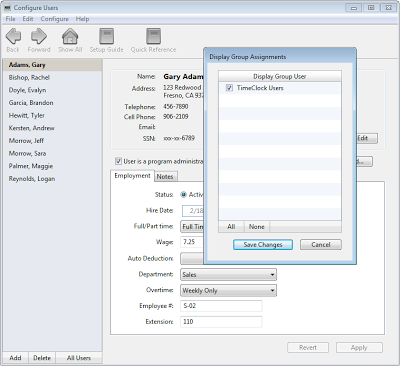The height and width of the screenshot is (366, 400).
Task: Select Kersten, Andrew in the user list
Action: coord(52,128)
